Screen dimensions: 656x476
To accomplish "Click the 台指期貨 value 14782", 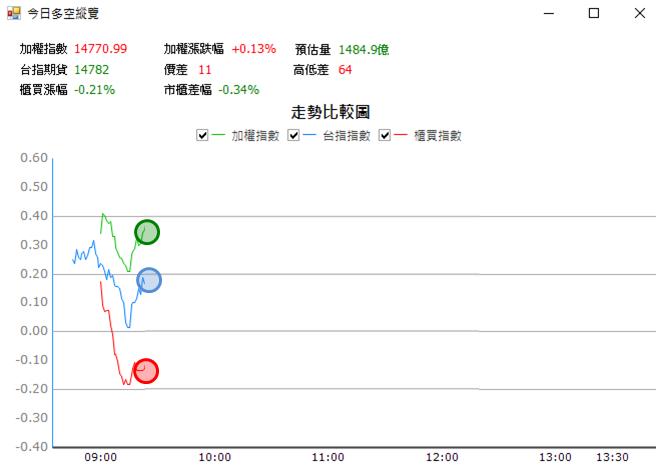I will click(x=92, y=69).
